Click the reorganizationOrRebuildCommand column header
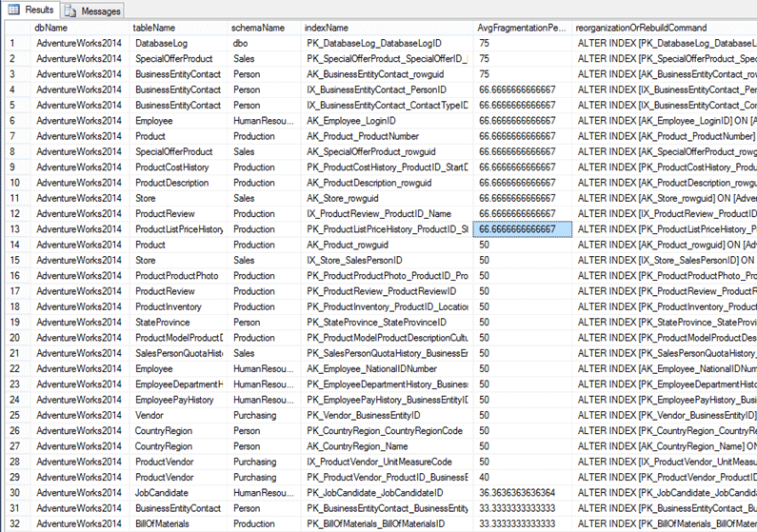This screenshot has height=532, width=757. [x=665, y=28]
